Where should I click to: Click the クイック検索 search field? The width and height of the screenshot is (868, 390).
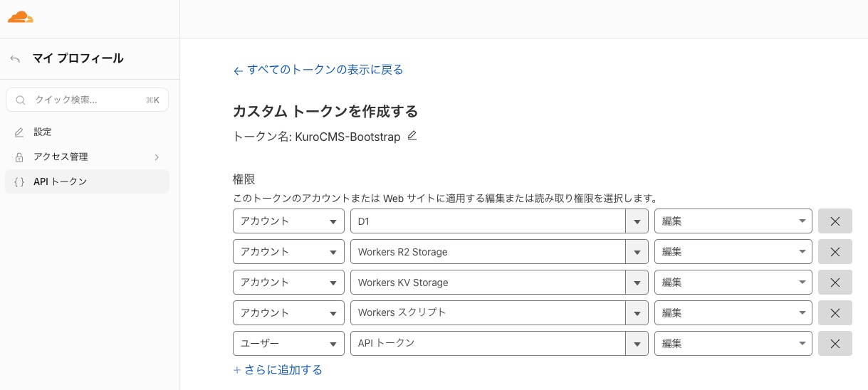coord(87,100)
